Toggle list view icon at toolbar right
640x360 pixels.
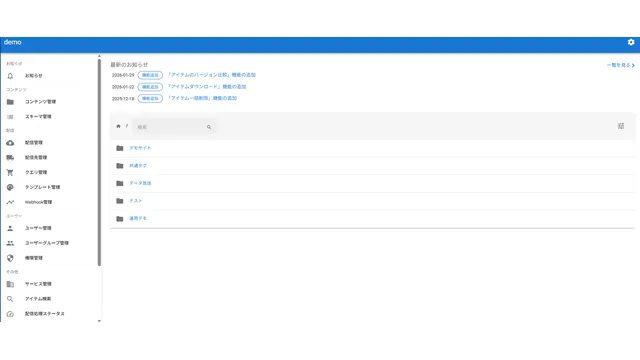coord(621,126)
